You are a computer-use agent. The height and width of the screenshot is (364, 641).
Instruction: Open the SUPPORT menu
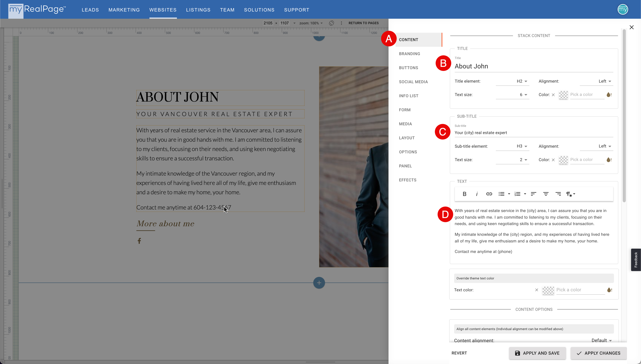[x=297, y=10]
